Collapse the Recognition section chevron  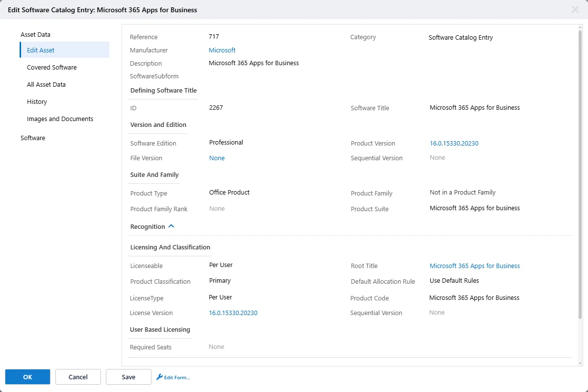point(171,226)
